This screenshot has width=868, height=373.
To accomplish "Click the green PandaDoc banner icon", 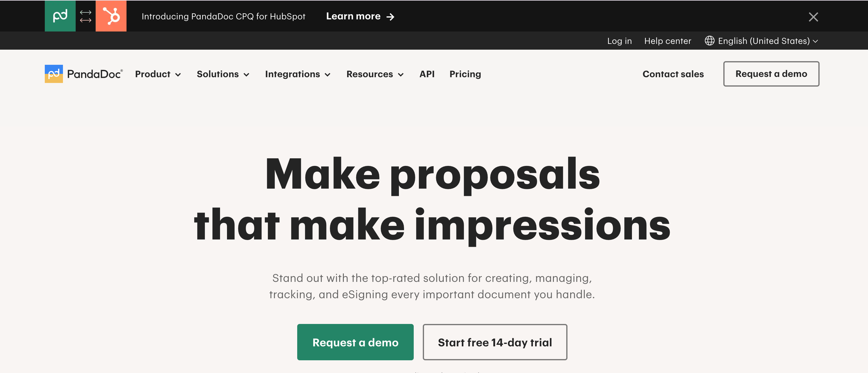I will click(x=60, y=16).
